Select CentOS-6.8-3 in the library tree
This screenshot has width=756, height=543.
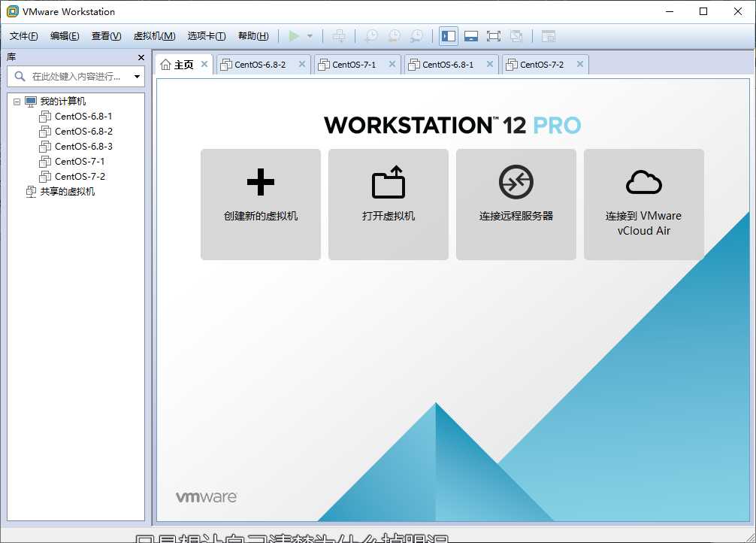click(83, 146)
